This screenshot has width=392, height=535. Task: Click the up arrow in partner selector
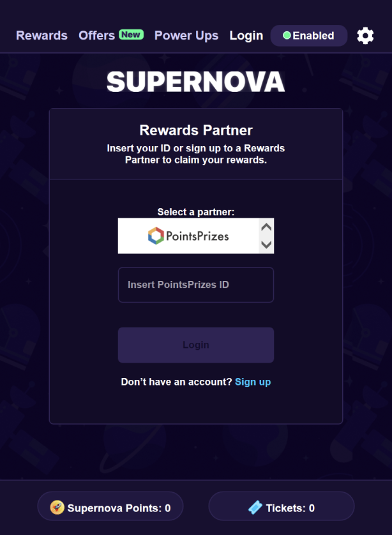[266, 227]
